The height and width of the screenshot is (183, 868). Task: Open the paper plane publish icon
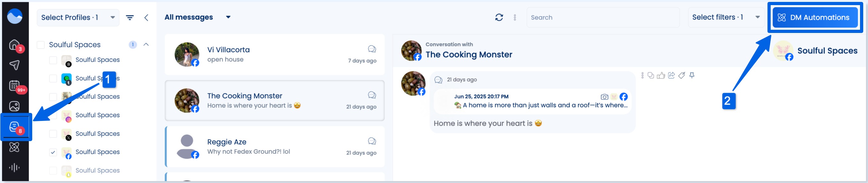coord(14,65)
